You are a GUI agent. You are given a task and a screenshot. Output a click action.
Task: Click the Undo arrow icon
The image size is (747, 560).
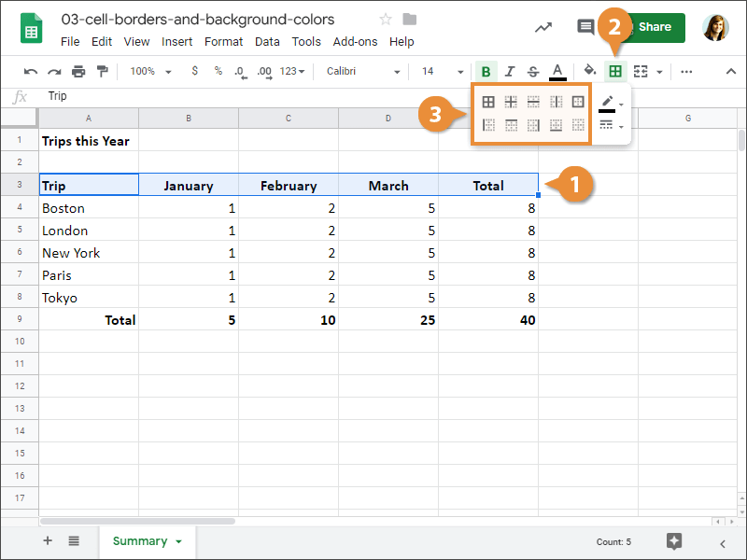click(x=31, y=72)
